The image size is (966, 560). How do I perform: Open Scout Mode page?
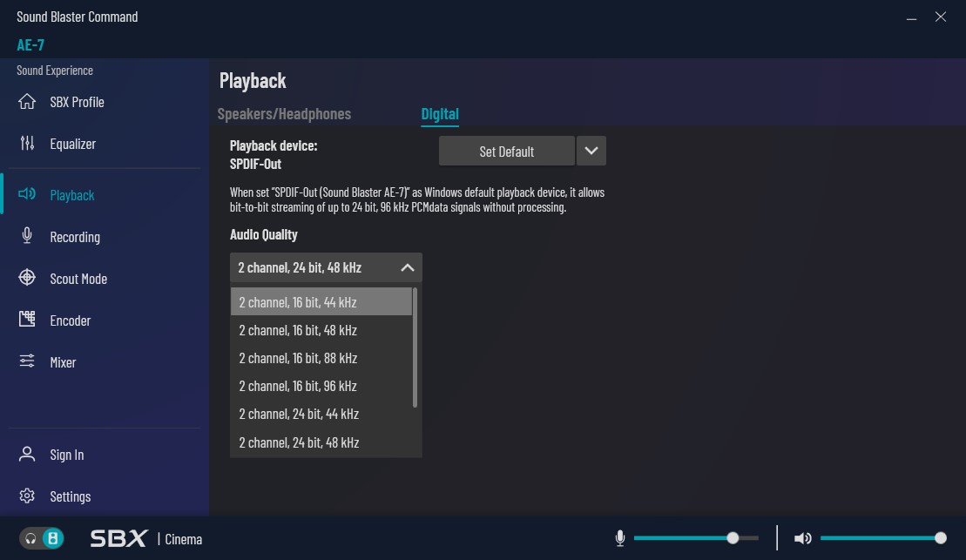pos(78,279)
